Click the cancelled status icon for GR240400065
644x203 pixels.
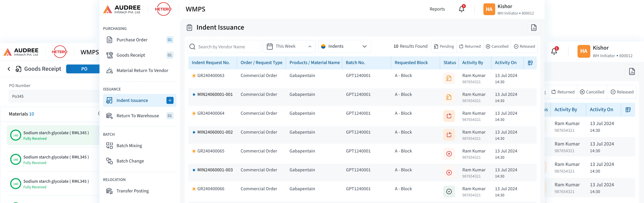[x=449, y=154]
